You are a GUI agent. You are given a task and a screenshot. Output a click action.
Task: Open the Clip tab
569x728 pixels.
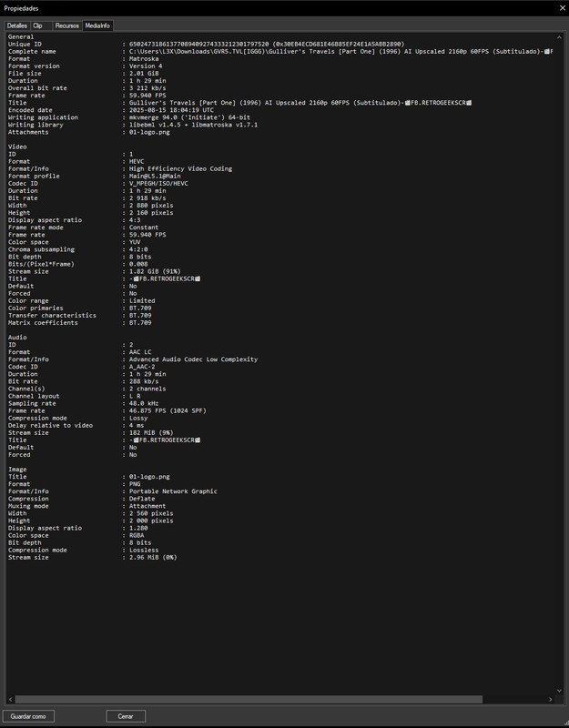37,25
